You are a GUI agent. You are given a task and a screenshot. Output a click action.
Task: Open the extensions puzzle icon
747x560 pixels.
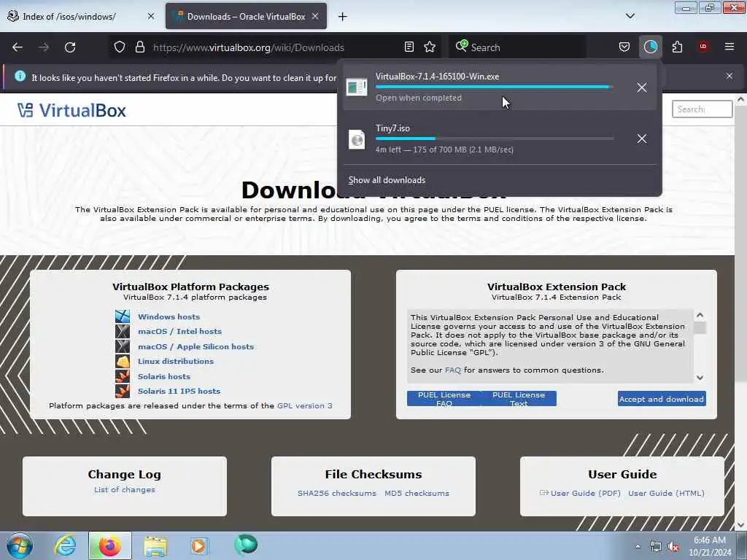[x=677, y=47]
